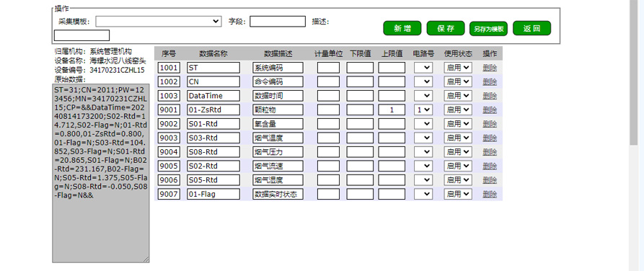Click the 新增 button
Screen dimensions: 644x271
402,28
